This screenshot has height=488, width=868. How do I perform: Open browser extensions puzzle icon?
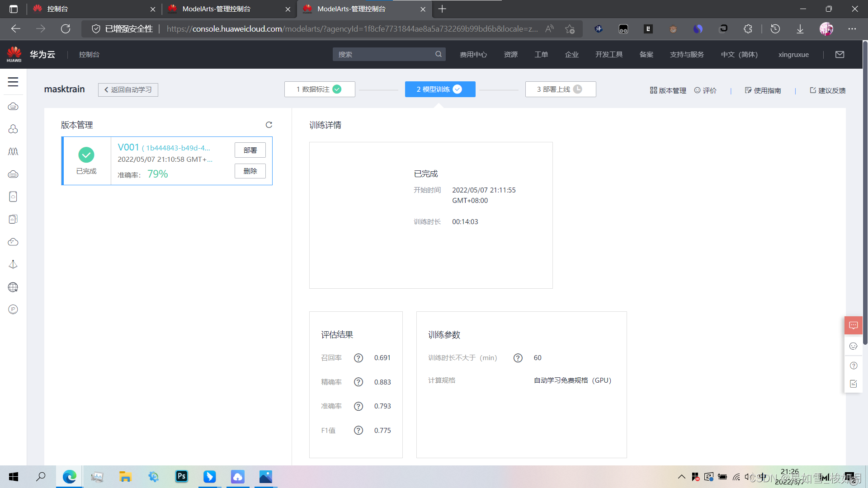[748, 29]
